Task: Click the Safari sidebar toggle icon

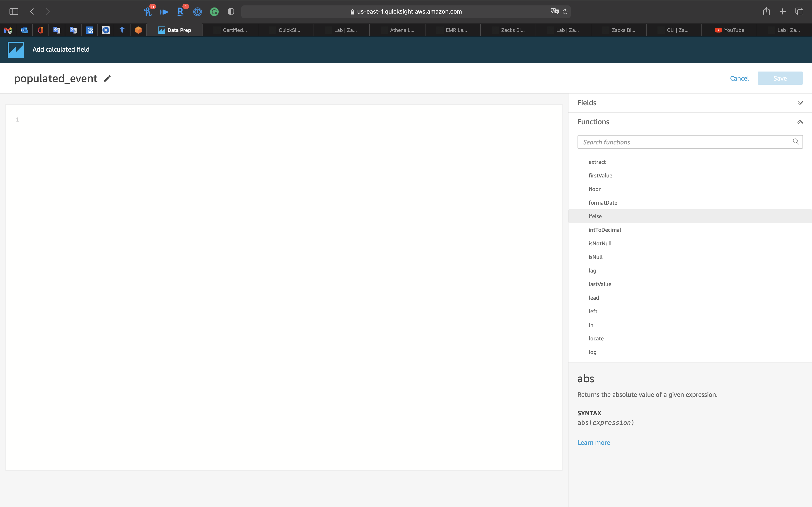Action: (x=14, y=12)
